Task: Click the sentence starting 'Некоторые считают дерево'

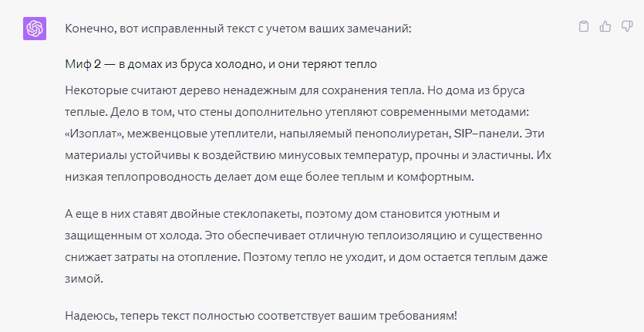Action: 244,90
